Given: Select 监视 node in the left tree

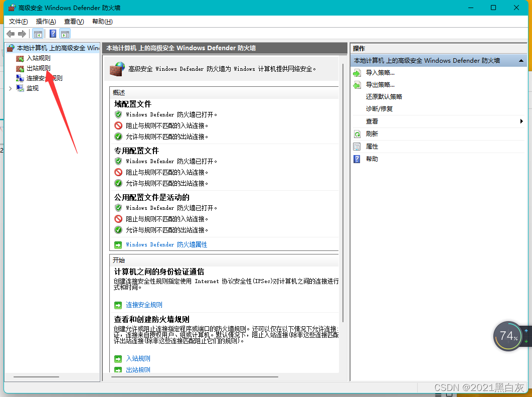Looking at the screenshot, I should coord(33,88).
